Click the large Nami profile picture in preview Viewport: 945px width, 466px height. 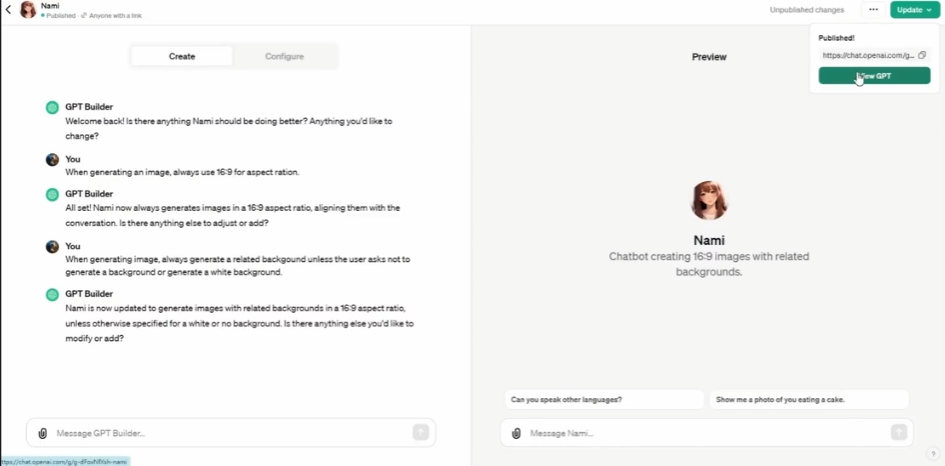[x=709, y=200]
